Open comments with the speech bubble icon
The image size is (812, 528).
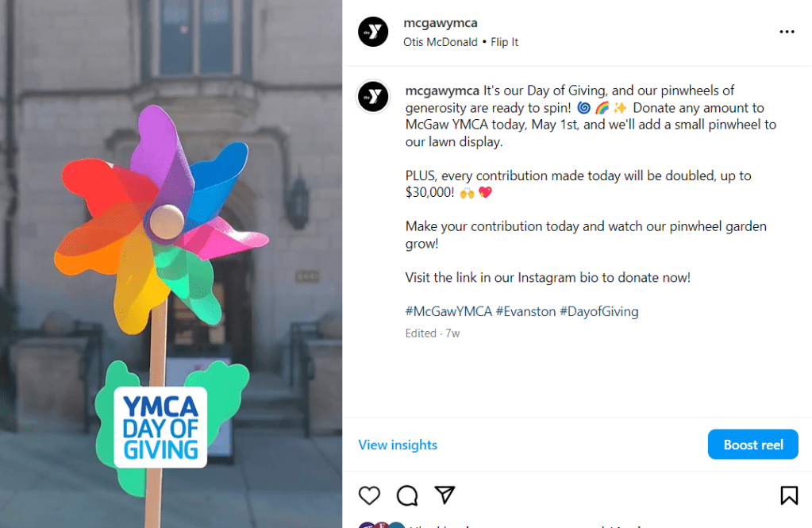point(407,495)
